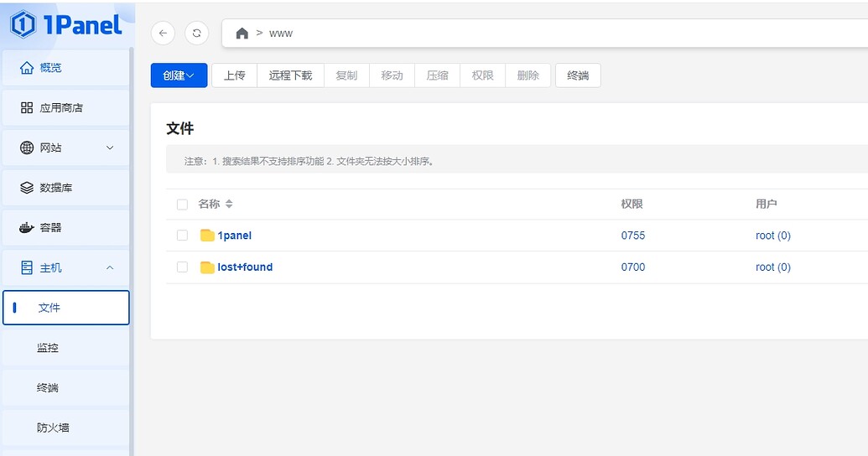868x456 pixels.
Task: Click the whale icon beside 容器
Action: coord(27,227)
